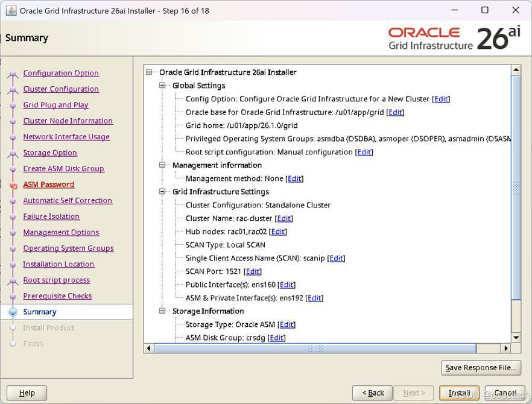The width and height of the screenshot is (532, 404).
Task: Click horizontal scrollbar right arrow
Action: [506, 348]
